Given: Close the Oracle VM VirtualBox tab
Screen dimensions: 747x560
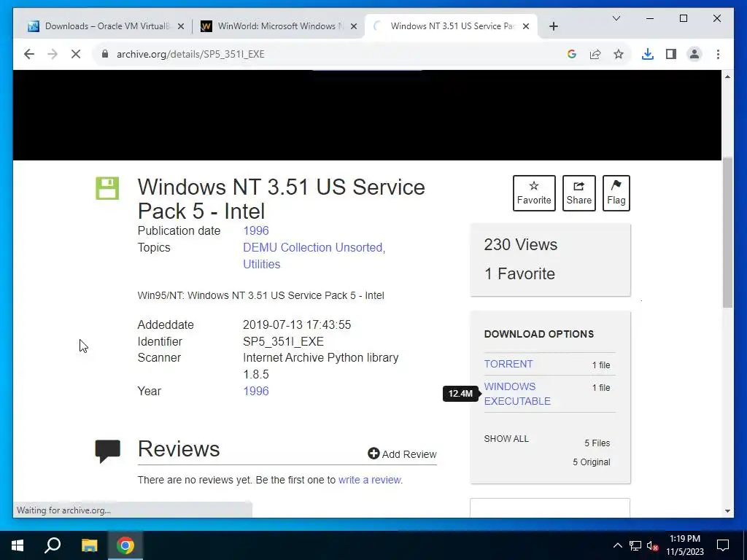Looking at the screenshot, I should click(181, 27).
